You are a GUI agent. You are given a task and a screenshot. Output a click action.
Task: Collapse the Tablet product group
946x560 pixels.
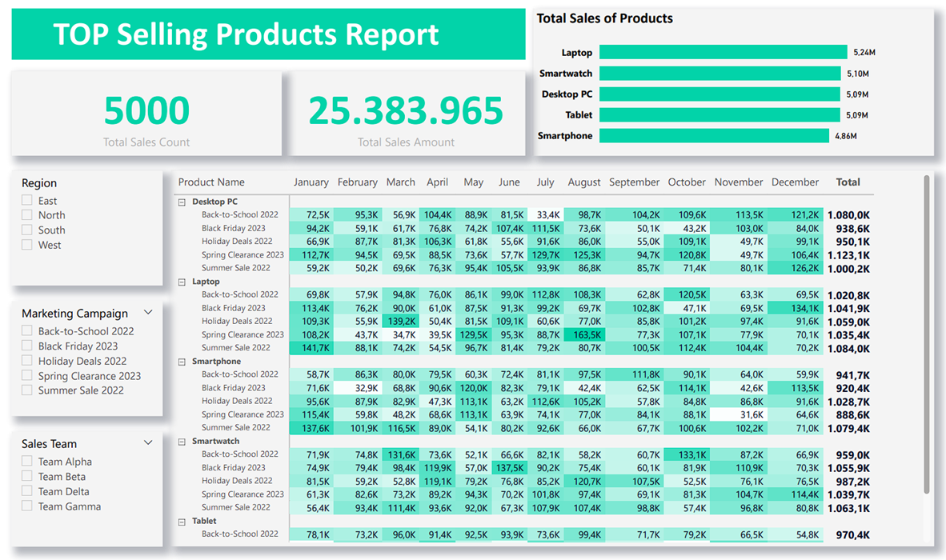point(181,521)
